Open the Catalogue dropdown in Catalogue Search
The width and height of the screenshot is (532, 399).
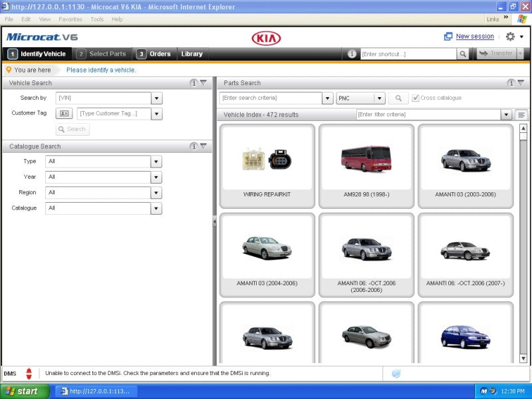157,207
